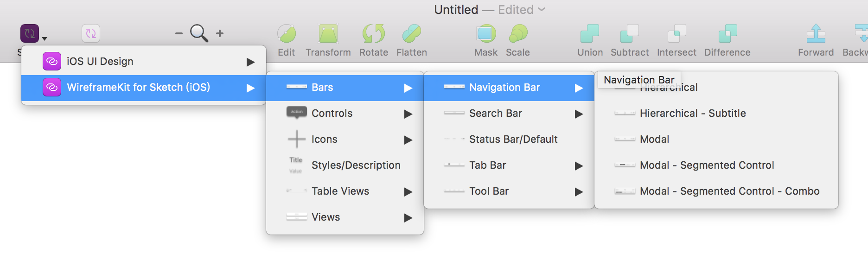This screenshot has width=868, height=267.
Task: Select the Edit tool icon
Action: pos(287,33)
